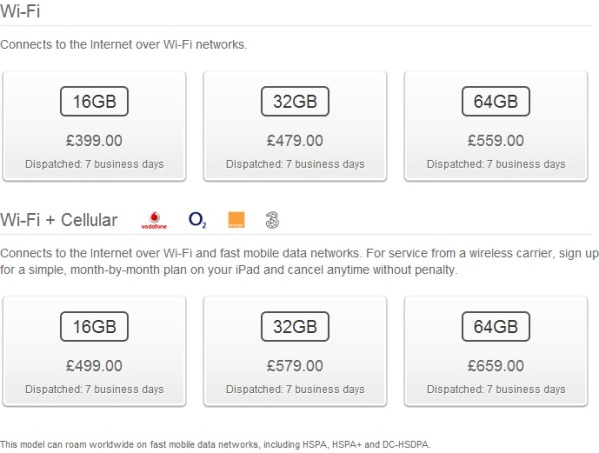Click the £499.00 price label

[94, 366]
